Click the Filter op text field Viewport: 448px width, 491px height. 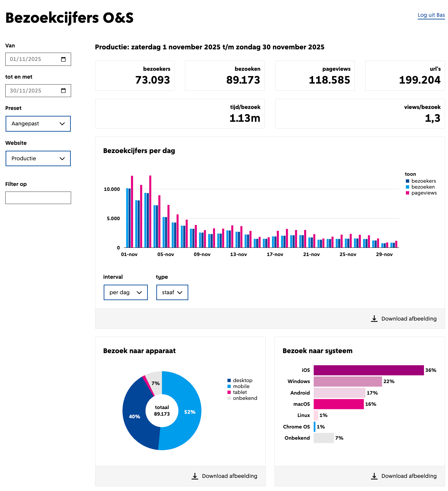point(38,198)
